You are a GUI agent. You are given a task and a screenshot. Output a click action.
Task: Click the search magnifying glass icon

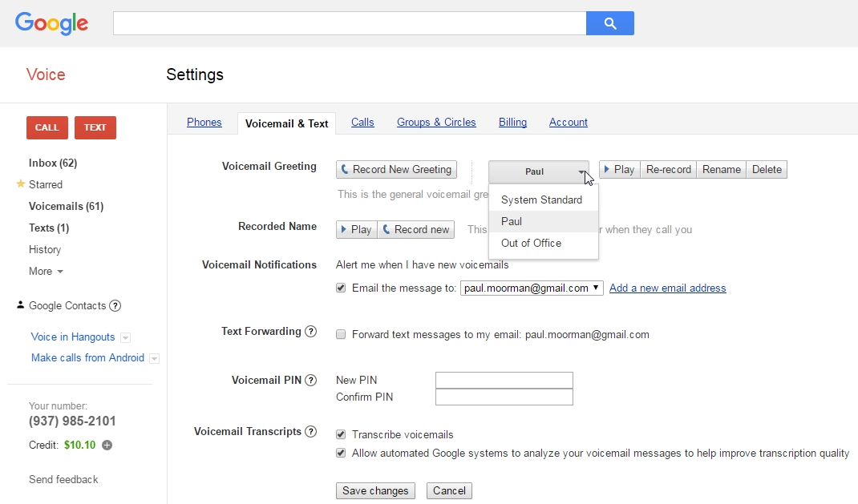(609, 23)
